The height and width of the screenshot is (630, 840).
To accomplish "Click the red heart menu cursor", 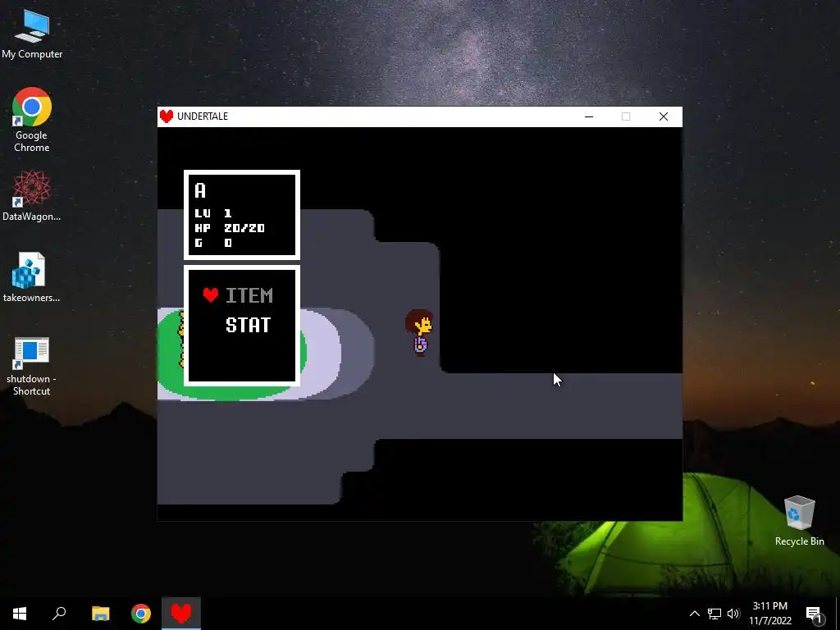I will click(x=211, y=294).
